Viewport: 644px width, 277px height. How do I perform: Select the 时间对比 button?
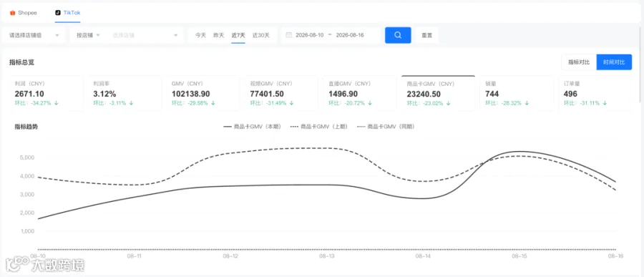tap(614, 62)
